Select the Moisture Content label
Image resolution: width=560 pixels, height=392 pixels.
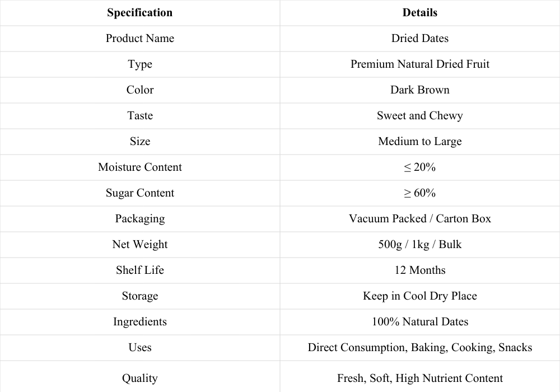pyautogui.click(x=139, y=167)
